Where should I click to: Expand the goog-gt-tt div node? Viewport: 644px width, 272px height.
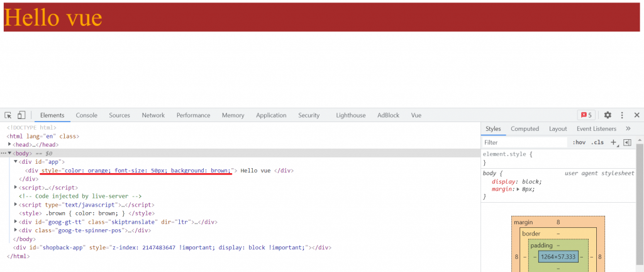pos(16,222)
